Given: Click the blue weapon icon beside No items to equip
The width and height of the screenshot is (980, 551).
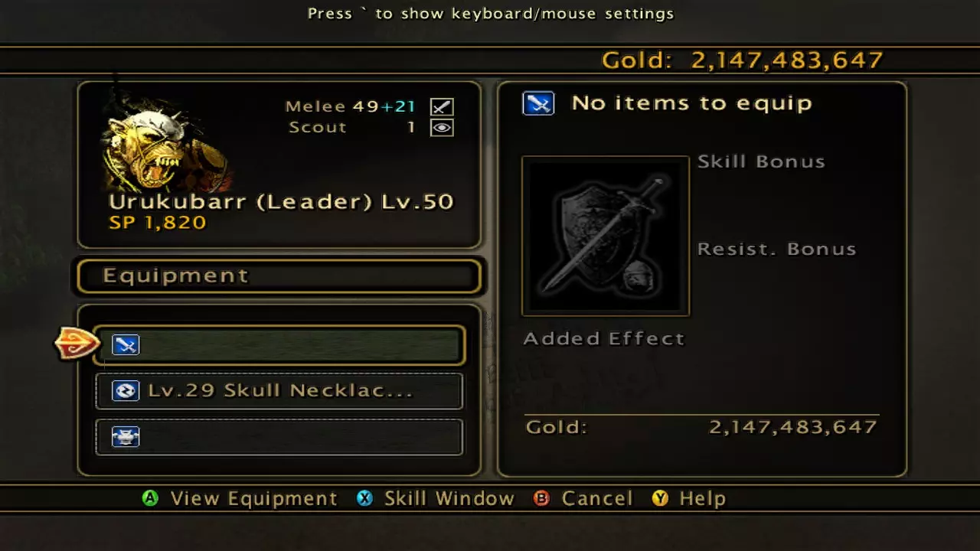Looking at the screenshot, I should click(538, 103).
